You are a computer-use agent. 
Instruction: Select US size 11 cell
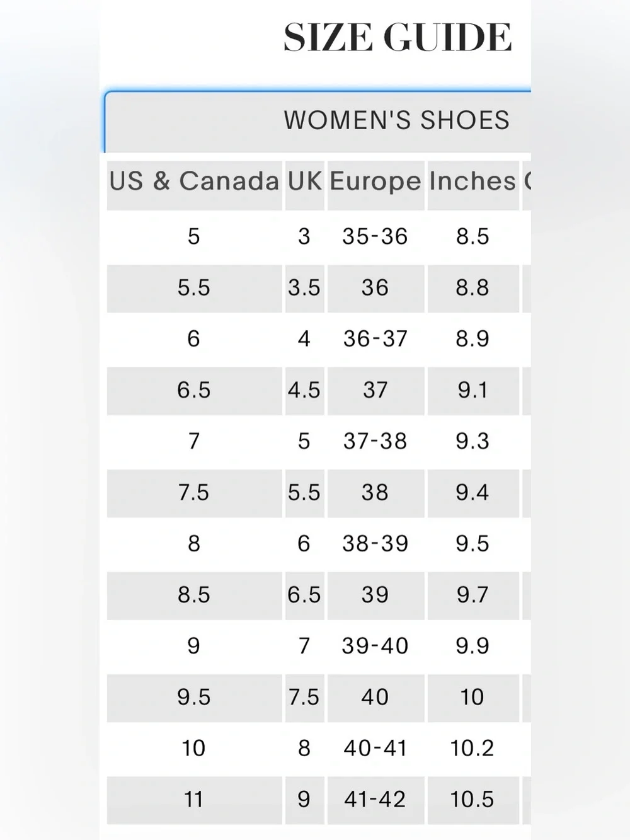click(x=194, y=800)
